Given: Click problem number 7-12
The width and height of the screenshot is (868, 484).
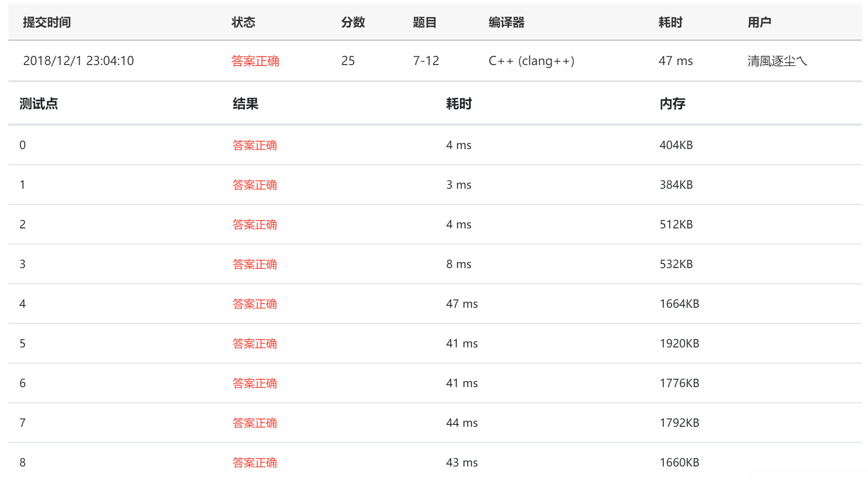Looking at the screenshot, I should click(426, 61).
